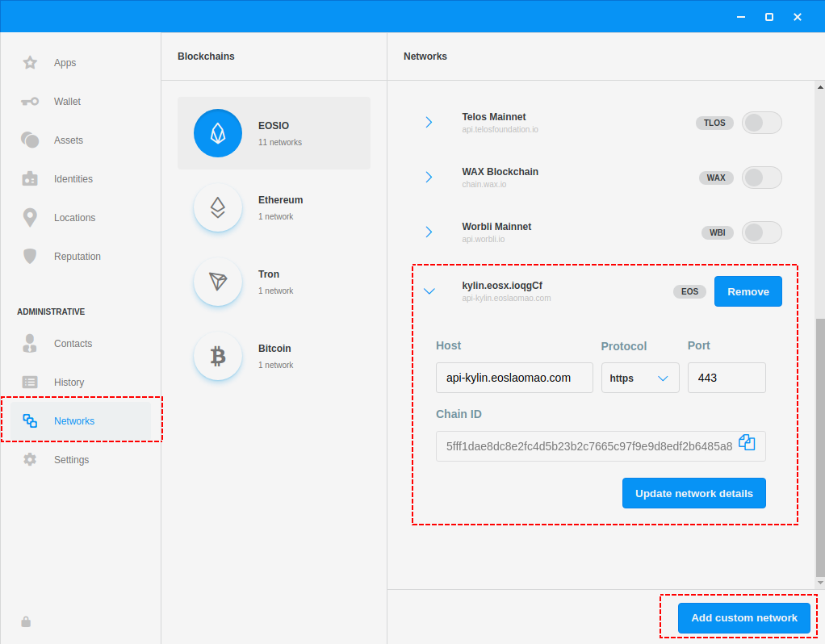Click the Ethereum name text
825x644 pixels.
280,200
